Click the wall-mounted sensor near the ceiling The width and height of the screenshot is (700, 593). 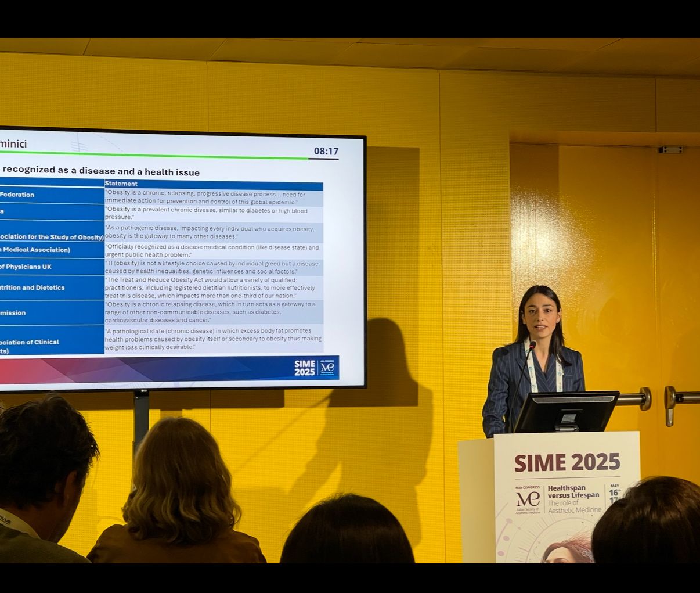point(670,150)
